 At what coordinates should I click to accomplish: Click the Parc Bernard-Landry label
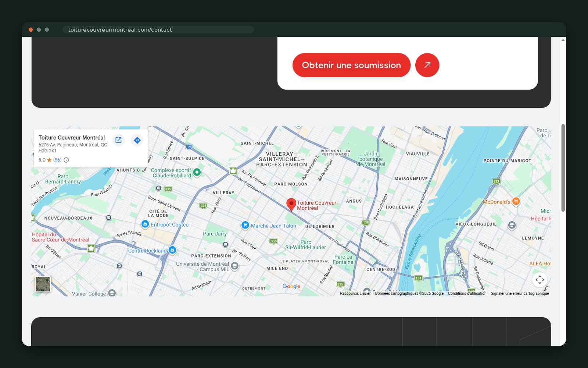point(63,179)
